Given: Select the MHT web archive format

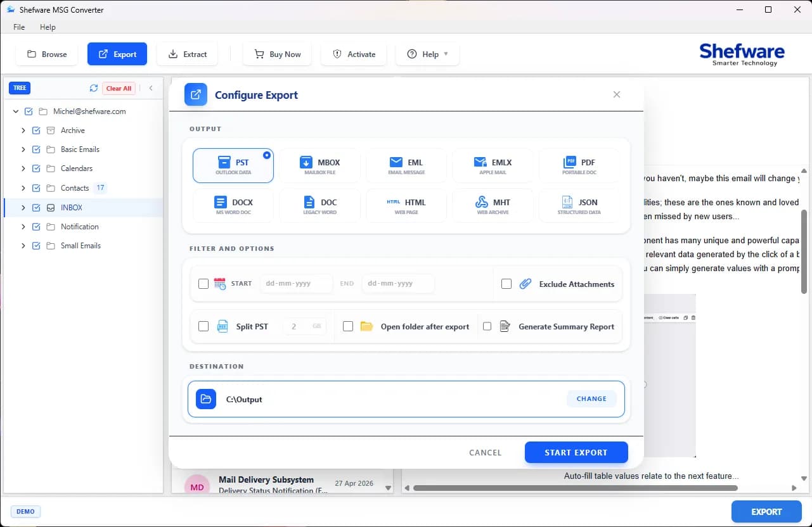Looking at the screenshot, I should pos(493,206).
